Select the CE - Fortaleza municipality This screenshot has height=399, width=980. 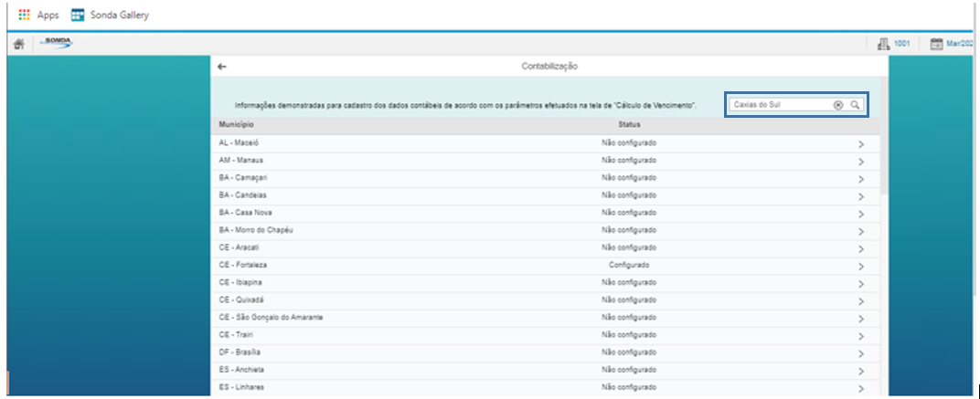coord(242,265)
